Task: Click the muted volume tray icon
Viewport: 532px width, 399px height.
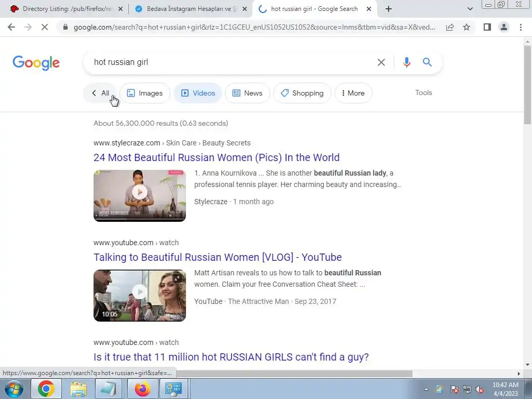Action: coord(480,389)
